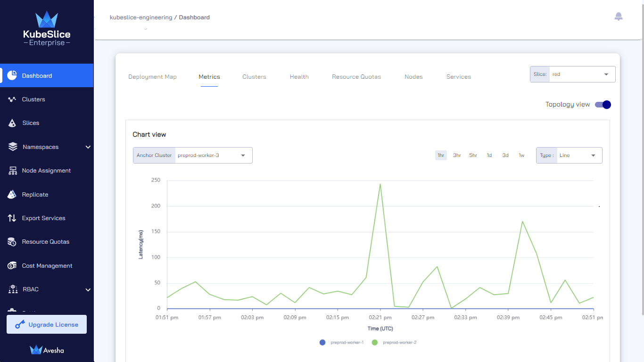Image resolution: width=644 pixels, height=362 pixels.
Task: Open the Anchor Cluster dropdown
Action: pos(193,156)
